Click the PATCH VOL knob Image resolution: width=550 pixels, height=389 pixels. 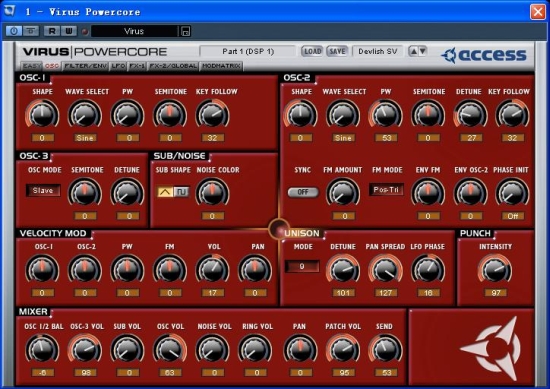click(x=343, y=349)
